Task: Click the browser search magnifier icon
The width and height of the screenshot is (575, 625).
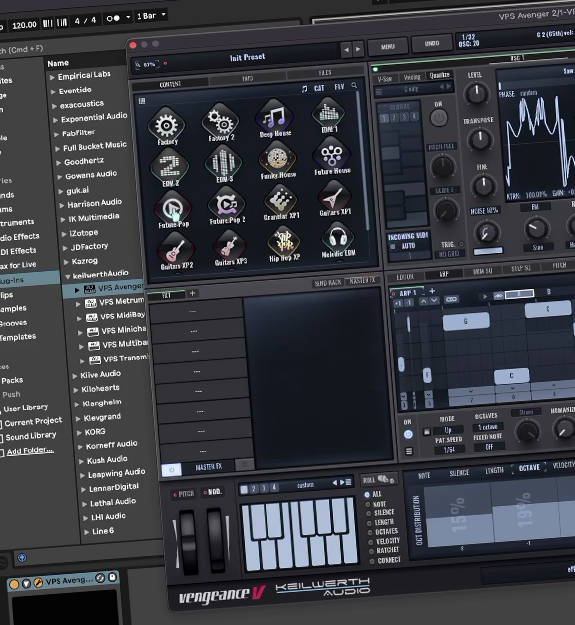Action: pos(354,85)
